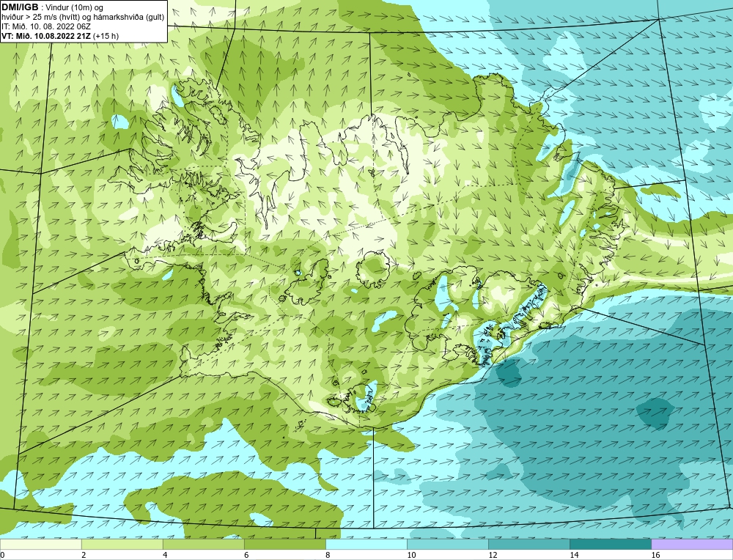Viewport: 733px width, 560px height.
Task: Click the "(+15 h)" forecast offset text
Action: [106, 36]
